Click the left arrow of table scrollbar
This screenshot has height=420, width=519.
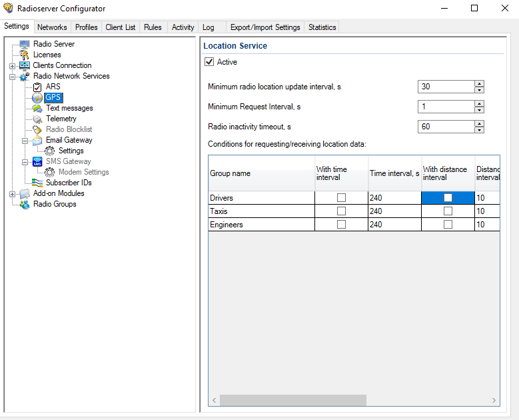[x=214, y=400]
